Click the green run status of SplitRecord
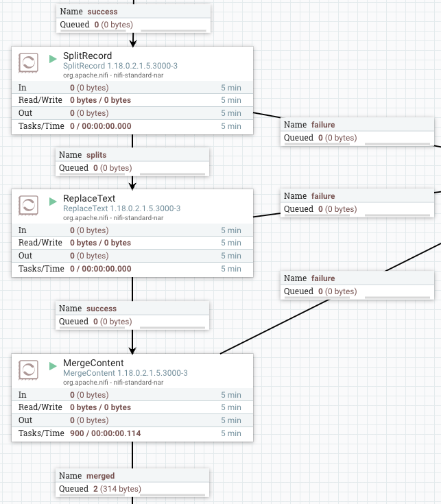 click(x=53, y=59)
